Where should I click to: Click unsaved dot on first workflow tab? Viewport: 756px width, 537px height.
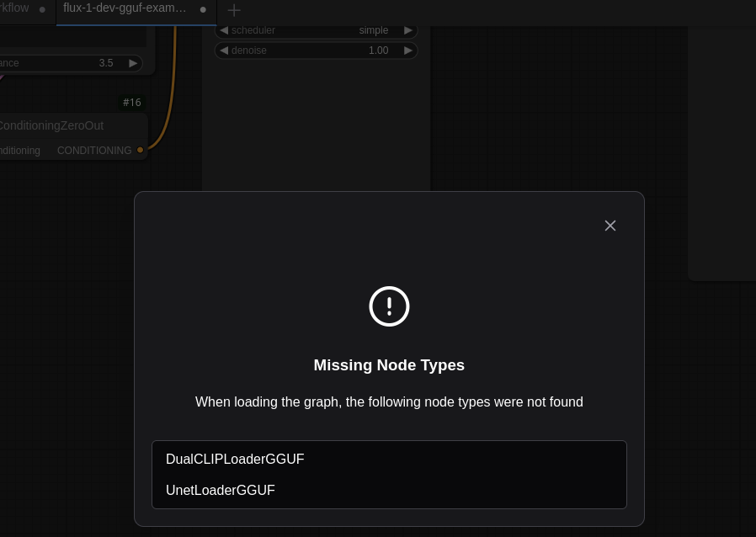[42, 9]
